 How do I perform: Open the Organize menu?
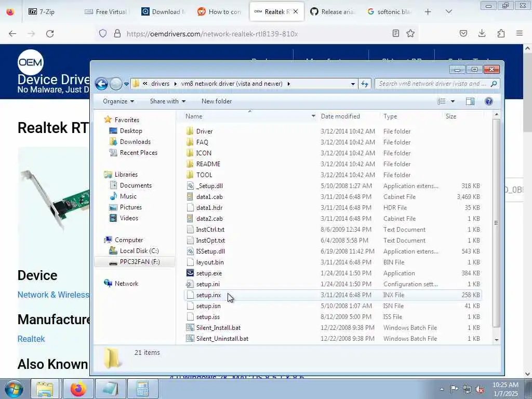click(x=118, y=101)
